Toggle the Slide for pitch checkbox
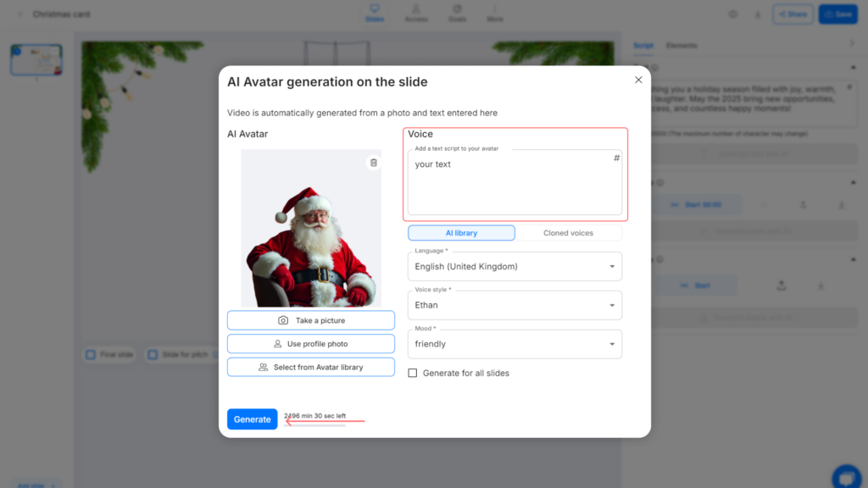The height and width of the screenshot is (488, 868). click(x=153, y=355)
